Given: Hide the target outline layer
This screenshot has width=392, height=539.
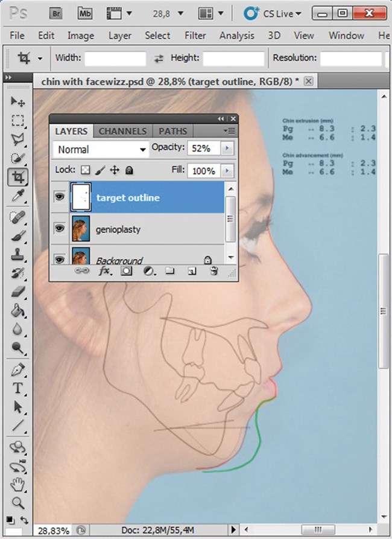Looking at the screenshot, I should point(59,197).
